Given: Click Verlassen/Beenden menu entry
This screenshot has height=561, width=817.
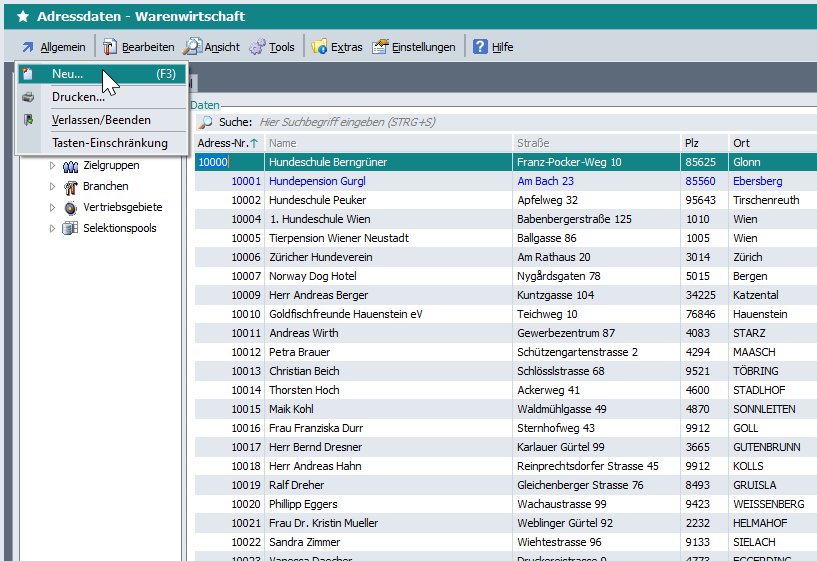Looking at the screenshot, I should [x=101, y=120].
